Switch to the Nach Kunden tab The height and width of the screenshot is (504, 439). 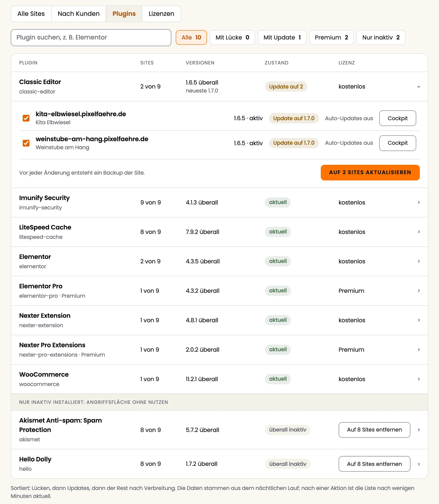pyautogui.click(x=78, y=14)
